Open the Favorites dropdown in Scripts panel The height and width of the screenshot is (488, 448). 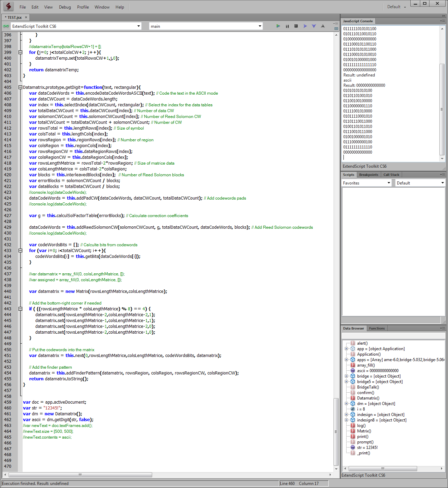click(x=366, y=183)
